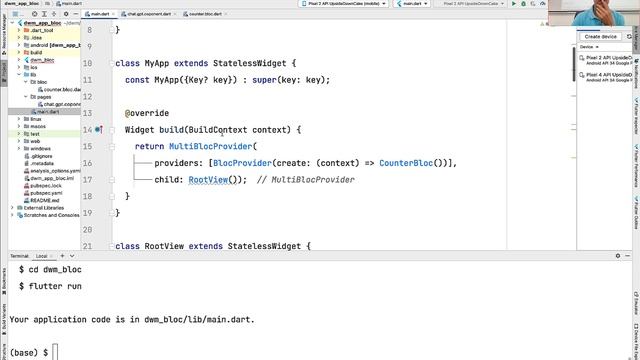Close the counter.bloc.dart editor tab

(x=226, y=14)
